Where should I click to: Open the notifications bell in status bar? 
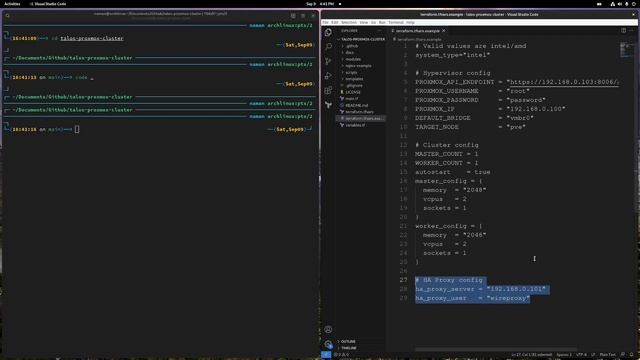click(632, 355)
